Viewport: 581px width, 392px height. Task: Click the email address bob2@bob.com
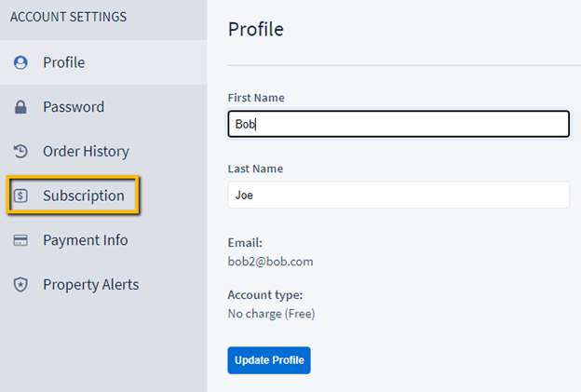270,262
